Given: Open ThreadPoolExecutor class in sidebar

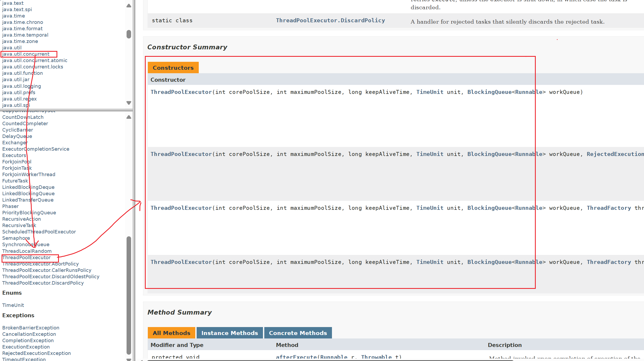Looking at the screenshot, I should pyautogui.click(x=26, y=258).
